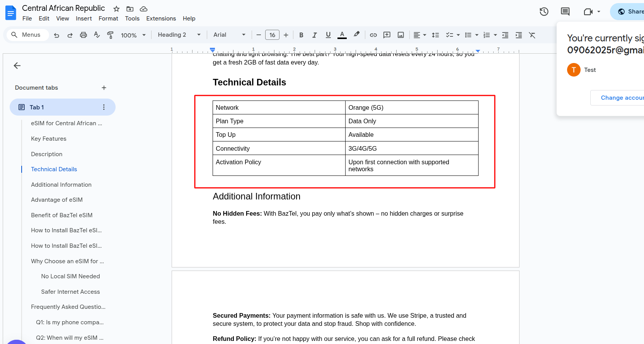
Task: Star the Central African Republic document
Action: coord(116,9)
